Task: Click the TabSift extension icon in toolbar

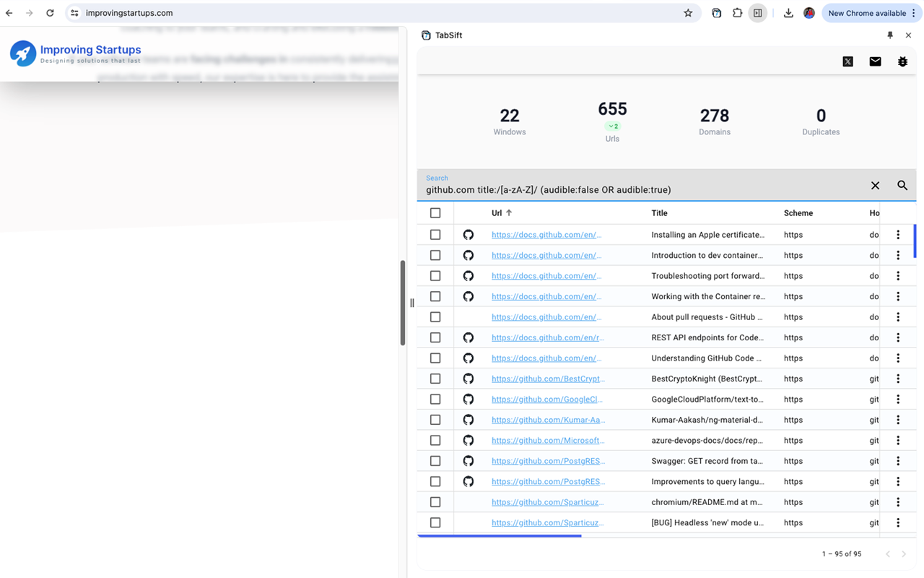Action: [716, 13]
